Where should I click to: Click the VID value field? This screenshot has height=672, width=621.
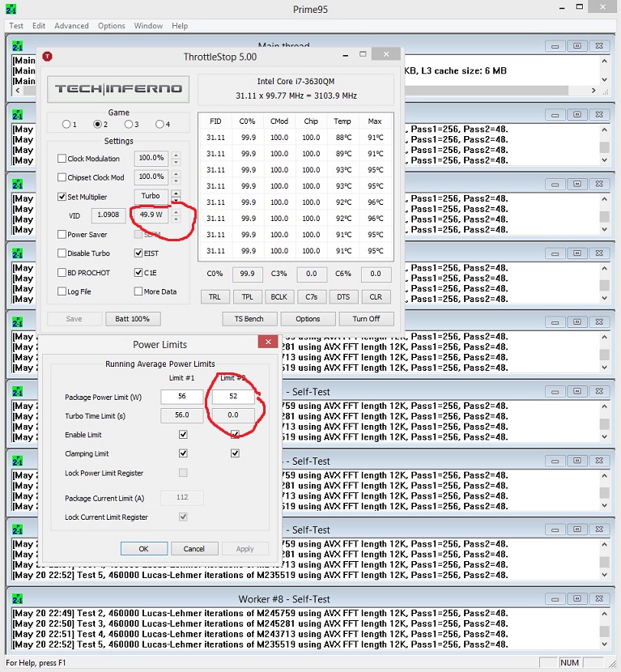click(x=108, y=215)
